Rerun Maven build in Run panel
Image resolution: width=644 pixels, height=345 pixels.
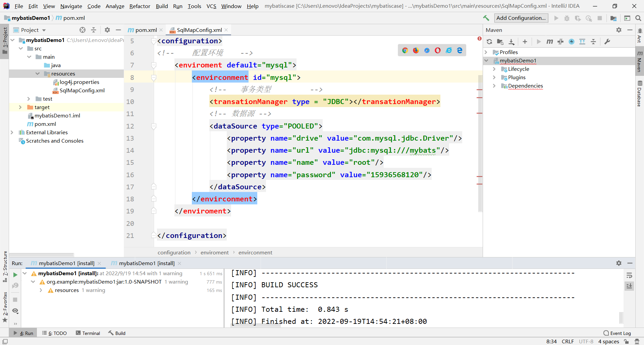(15, 275)
